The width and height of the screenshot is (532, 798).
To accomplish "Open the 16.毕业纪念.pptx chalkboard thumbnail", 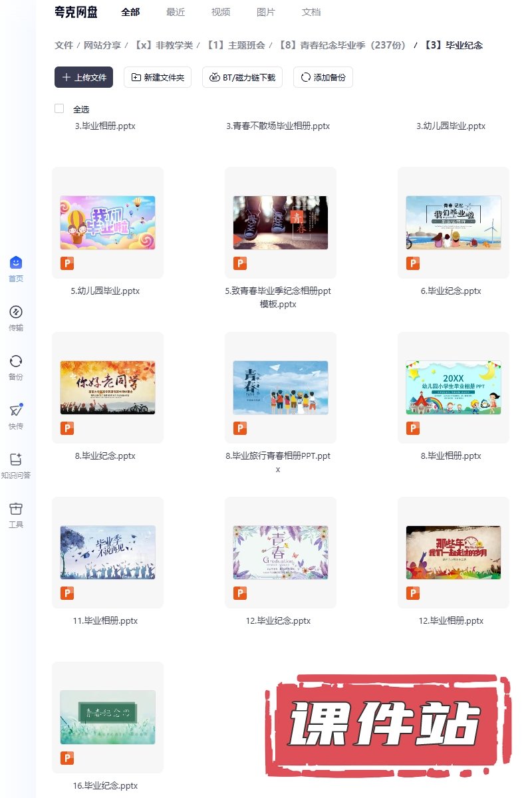I will pyautogui.click(x=108, y=718).
